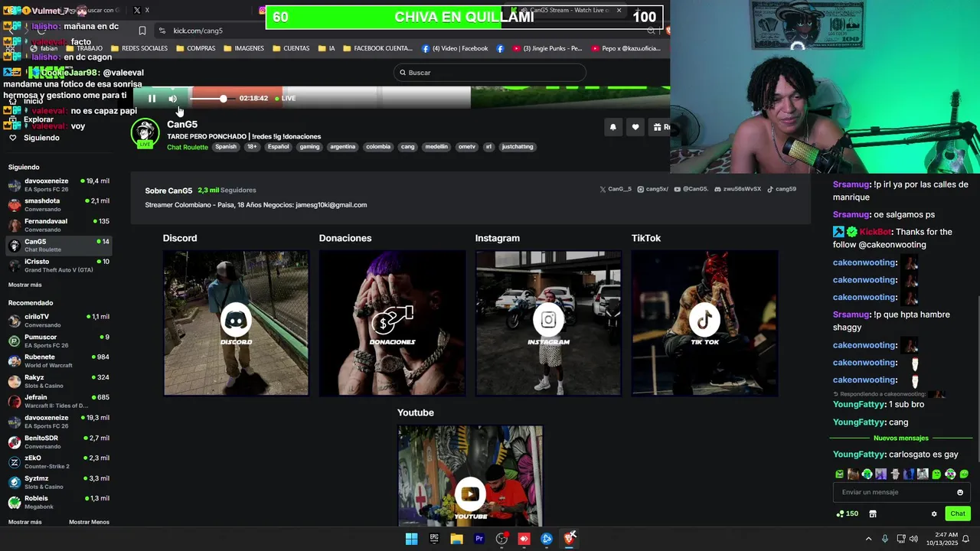Select the gaming tag
This screenshot has height=551, width=980.
coord(309,147)
